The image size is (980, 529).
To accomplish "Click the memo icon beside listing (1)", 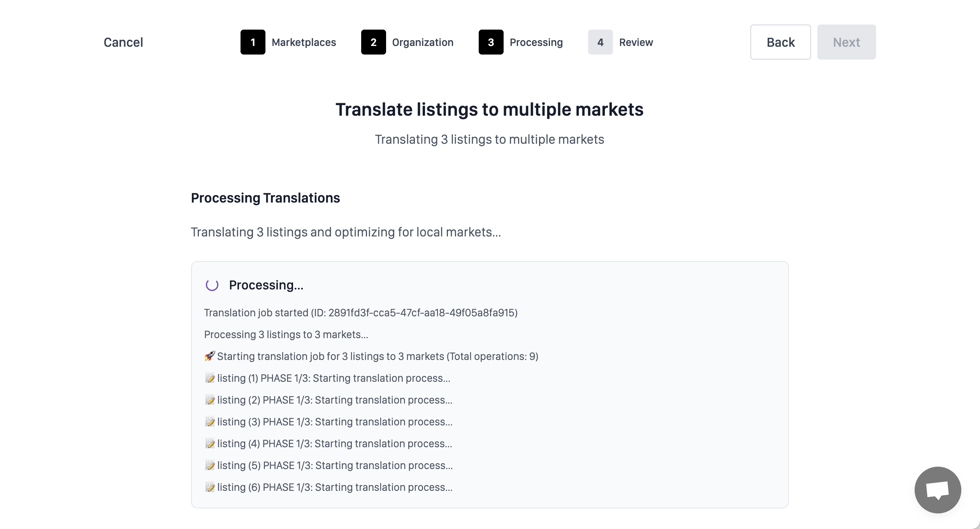I will coord(210,378).
